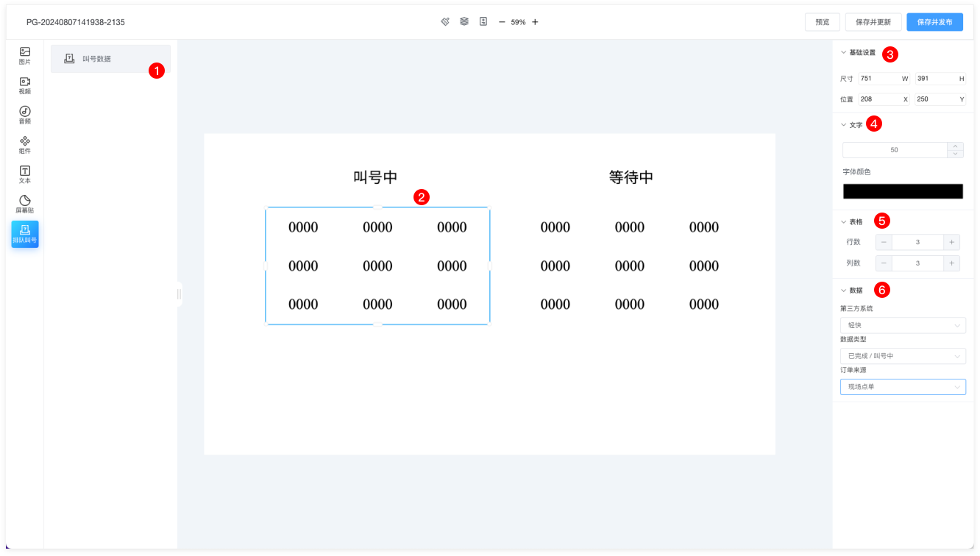Click the 保存并发布 publish button
980x556 pixels.
pos(934,22)
